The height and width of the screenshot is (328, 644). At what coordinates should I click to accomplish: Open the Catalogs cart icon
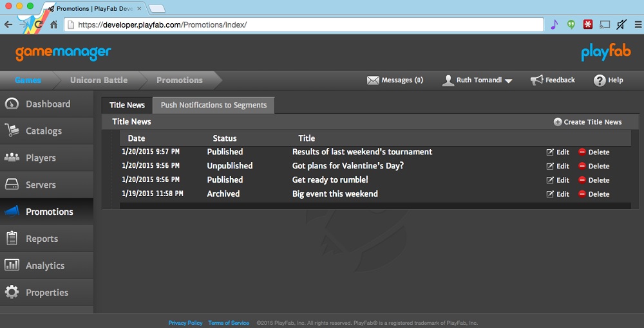[12, 131]
